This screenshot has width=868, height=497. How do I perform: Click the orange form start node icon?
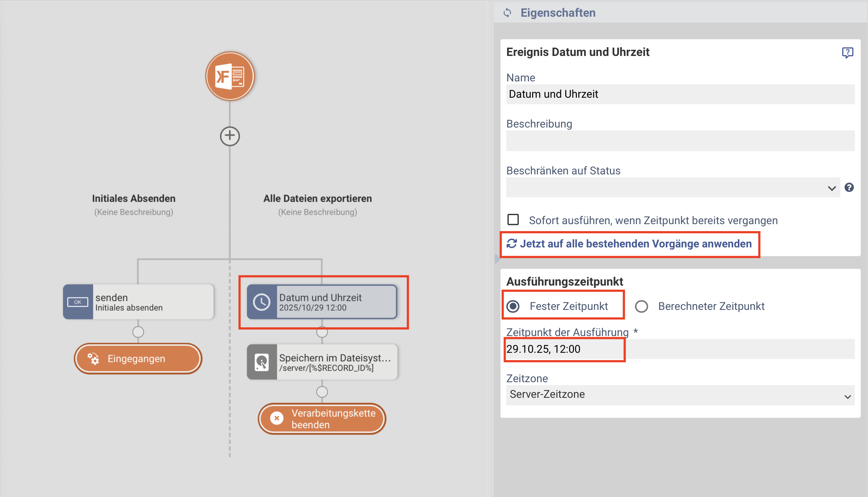pyautogui.click(x=230, y=76)
